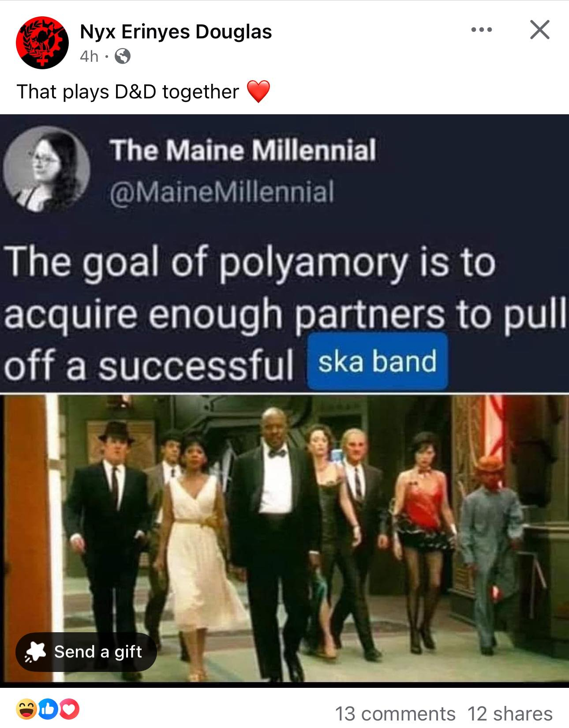Image resolution: width=569 pixels, height=728 pixels.
Task: Open the group walking photo
Action: [284, 538]
